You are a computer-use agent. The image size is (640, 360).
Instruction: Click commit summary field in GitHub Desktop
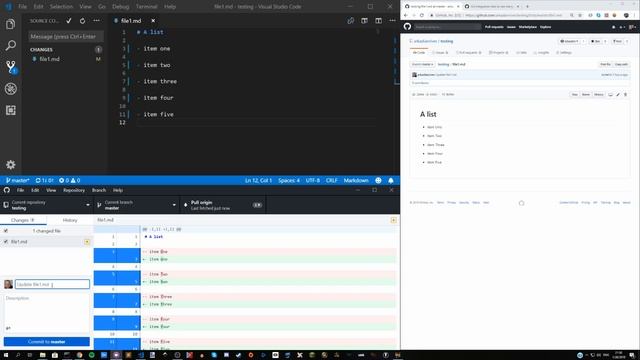52,284
